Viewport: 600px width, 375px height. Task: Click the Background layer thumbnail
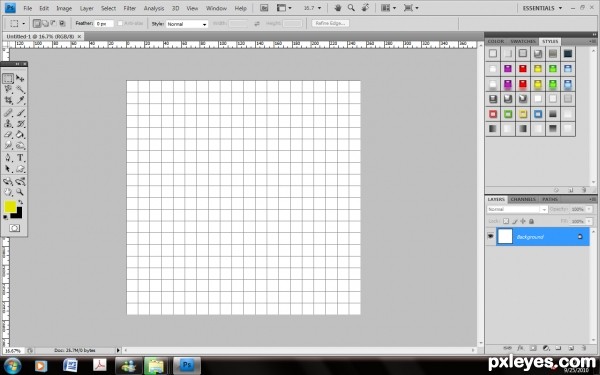tap(505, 236)
